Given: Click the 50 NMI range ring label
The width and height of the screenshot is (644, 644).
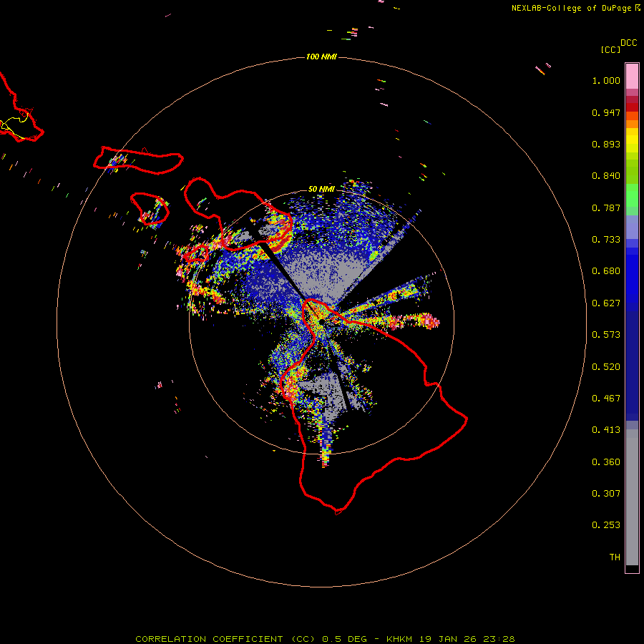Looking at the screenshot, I should pos(321,189).
